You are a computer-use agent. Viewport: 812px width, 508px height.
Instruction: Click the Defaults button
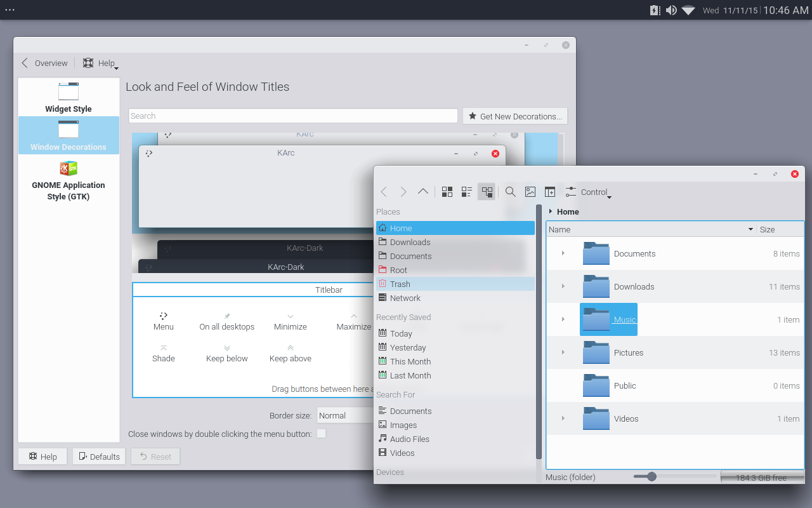pyautogui.click(x=99, y=457)
